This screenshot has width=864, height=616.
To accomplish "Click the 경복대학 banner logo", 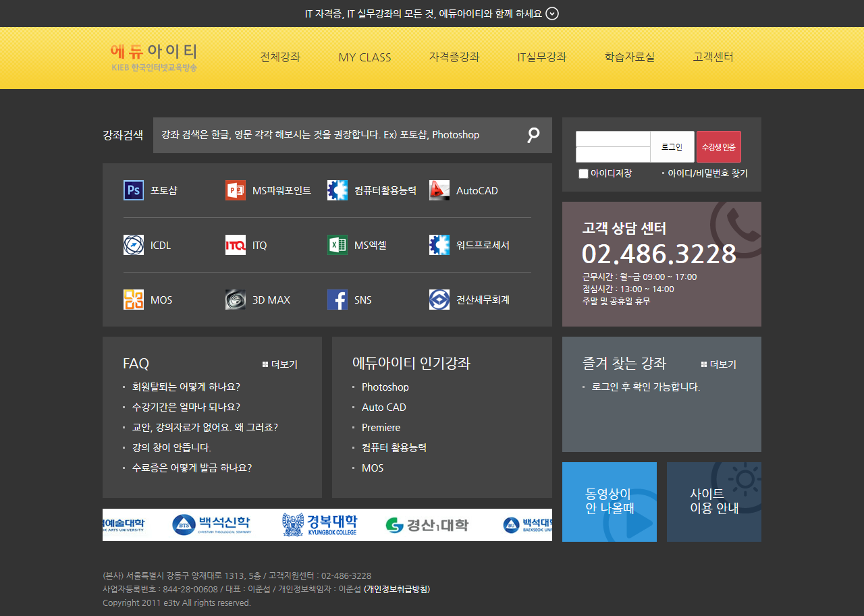I will 320,524.
